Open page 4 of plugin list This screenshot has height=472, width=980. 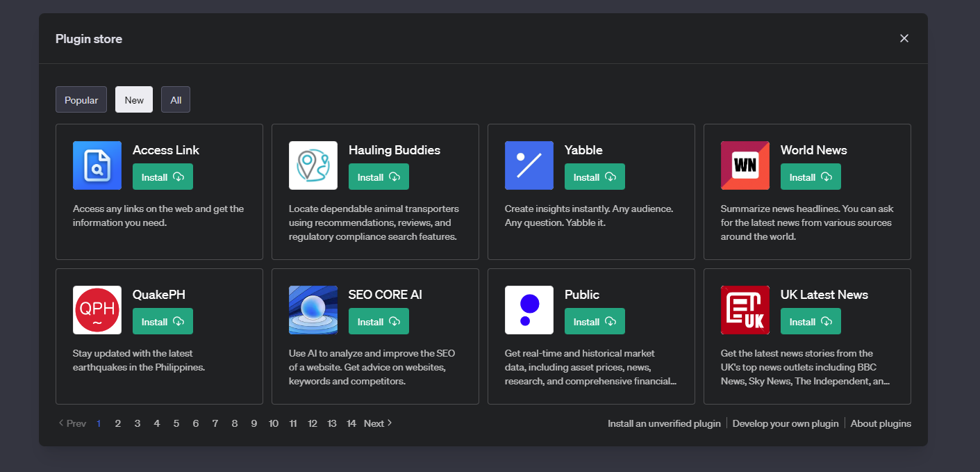pyautogui.click(x=157, y=423)
